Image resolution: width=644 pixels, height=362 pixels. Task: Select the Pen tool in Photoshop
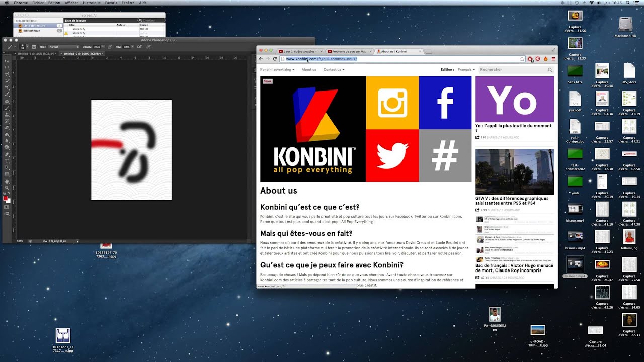coord(7,154)
